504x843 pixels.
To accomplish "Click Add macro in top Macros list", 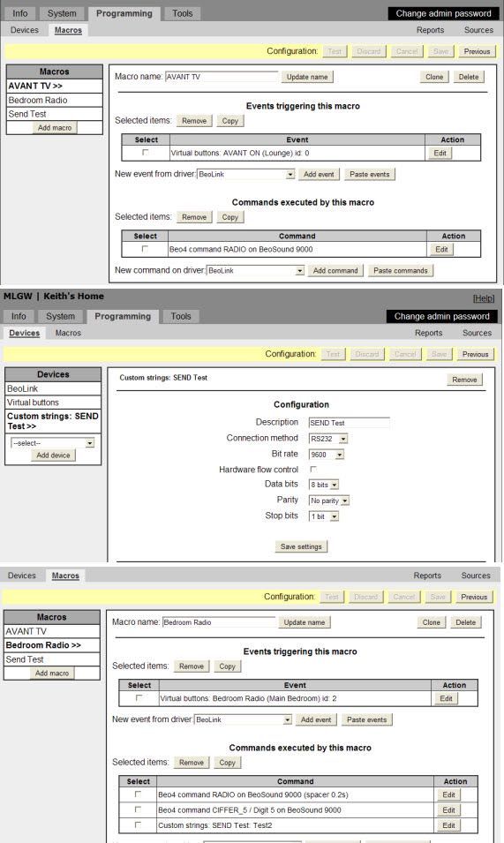I will pyautogui.click(x=54, y=128).
